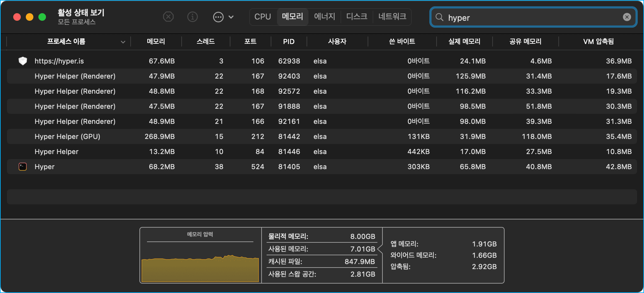Sort by the 공유 메모리 column header
Viewport: 644px width, 293px height.
525,41
